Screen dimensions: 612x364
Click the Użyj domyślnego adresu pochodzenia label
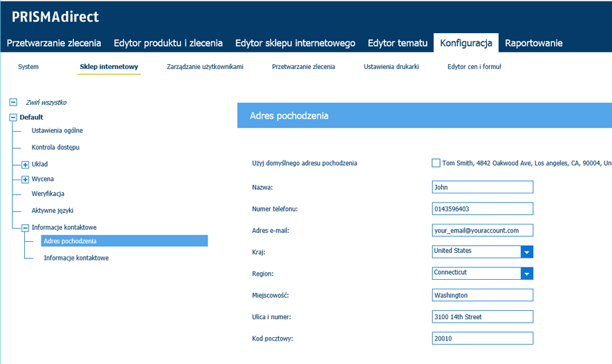(304, 163)
